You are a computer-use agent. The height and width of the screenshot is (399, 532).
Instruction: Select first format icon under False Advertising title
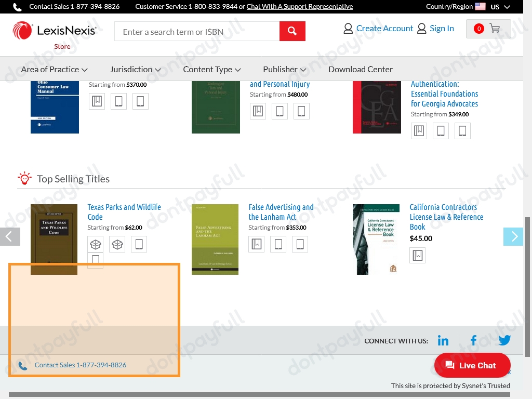point(257,244)
